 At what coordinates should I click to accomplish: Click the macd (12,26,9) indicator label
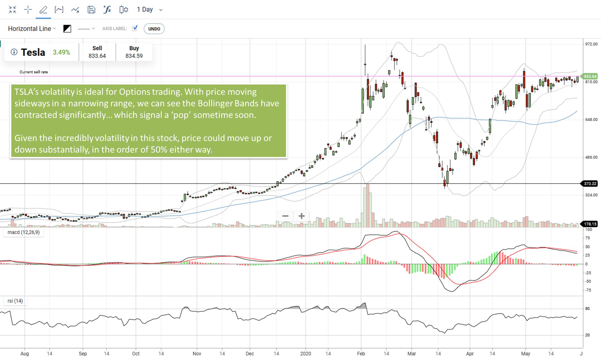[24, 232]
